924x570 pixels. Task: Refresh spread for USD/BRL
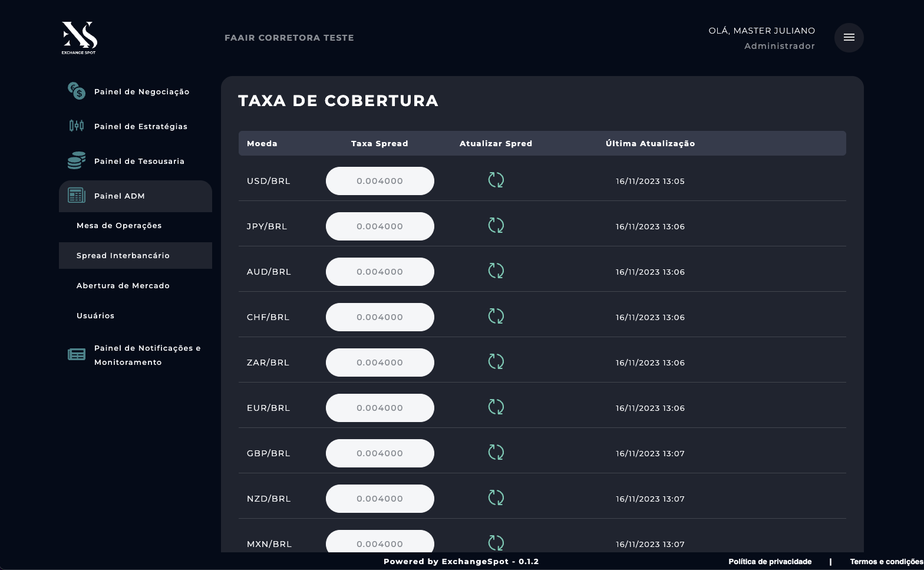tap(496, 180)
